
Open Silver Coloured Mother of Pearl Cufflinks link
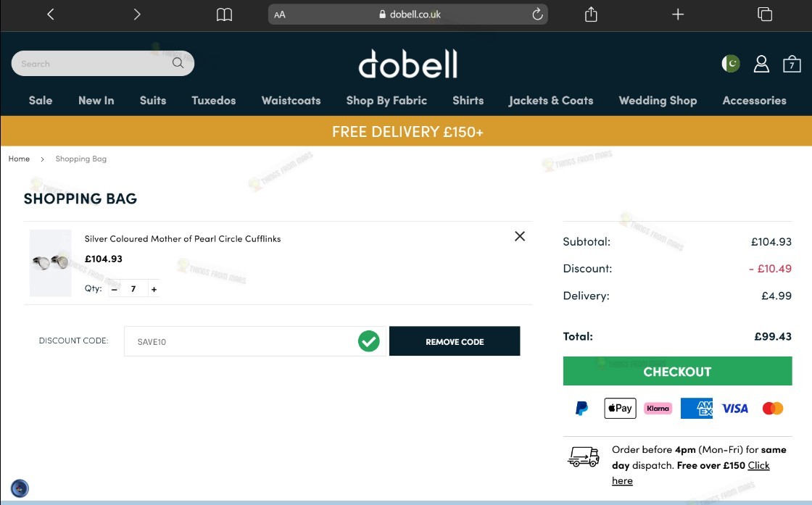click(x=182, y=238)
